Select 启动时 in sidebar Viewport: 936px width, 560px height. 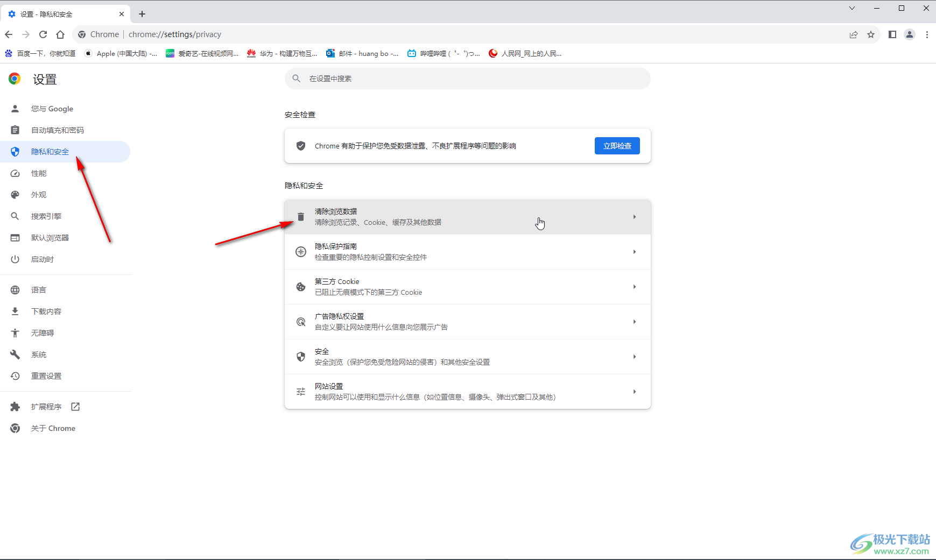65,259
